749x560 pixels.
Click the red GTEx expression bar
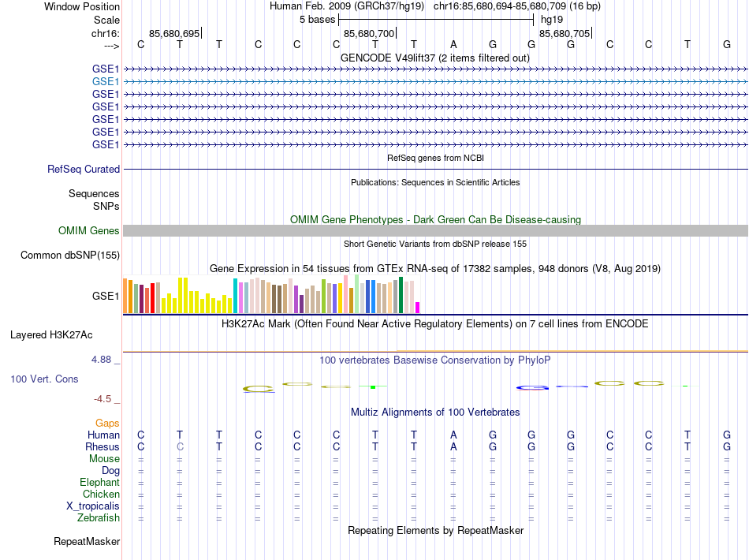coord(152,298)
